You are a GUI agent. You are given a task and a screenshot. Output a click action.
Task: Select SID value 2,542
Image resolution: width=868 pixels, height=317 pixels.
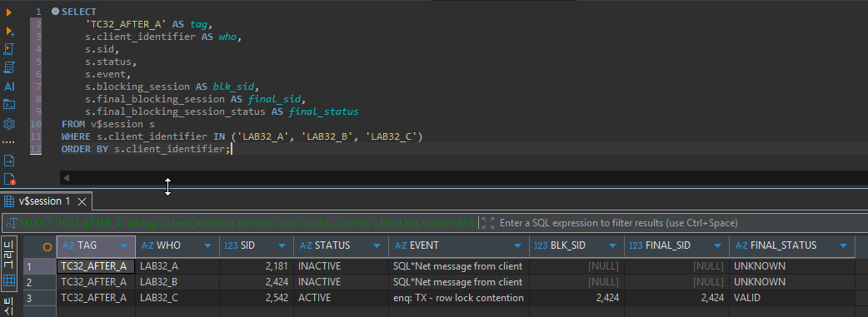click(x=257, y=298)
